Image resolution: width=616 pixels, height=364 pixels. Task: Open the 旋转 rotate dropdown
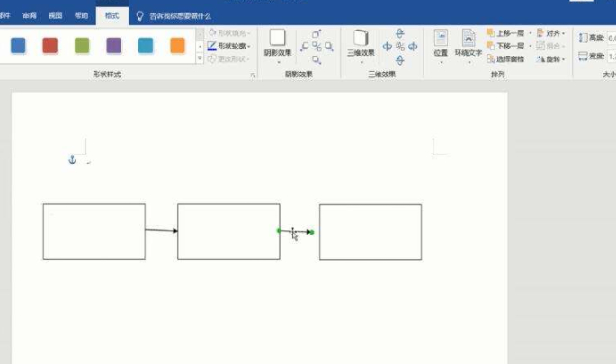[x=551, y=58]
